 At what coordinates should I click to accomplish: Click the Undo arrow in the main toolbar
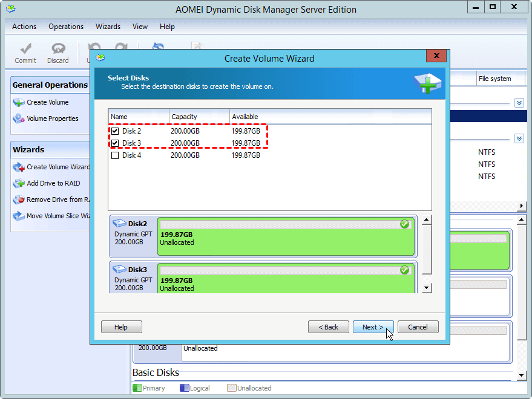[x=94, y=47]
